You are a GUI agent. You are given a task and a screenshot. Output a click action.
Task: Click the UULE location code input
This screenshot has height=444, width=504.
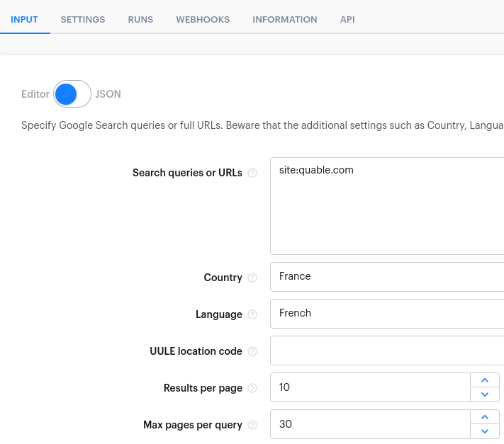[387, 351]
